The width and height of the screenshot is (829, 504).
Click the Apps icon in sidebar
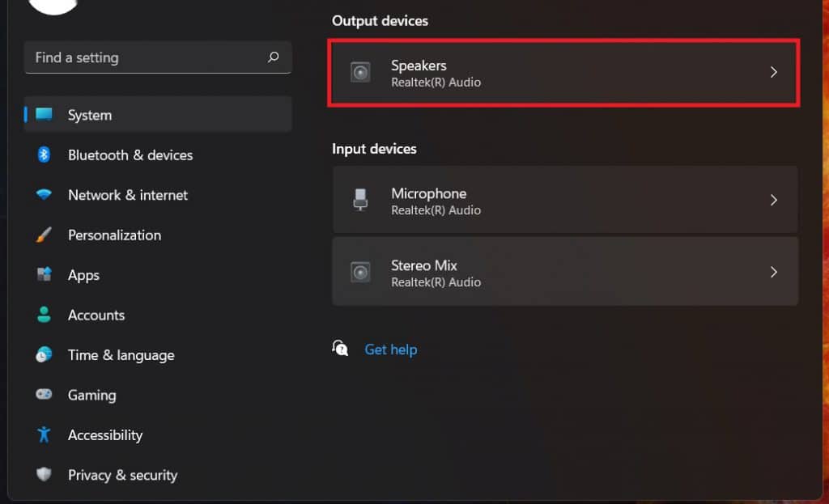pyautogui.click(x=44, y=274)
